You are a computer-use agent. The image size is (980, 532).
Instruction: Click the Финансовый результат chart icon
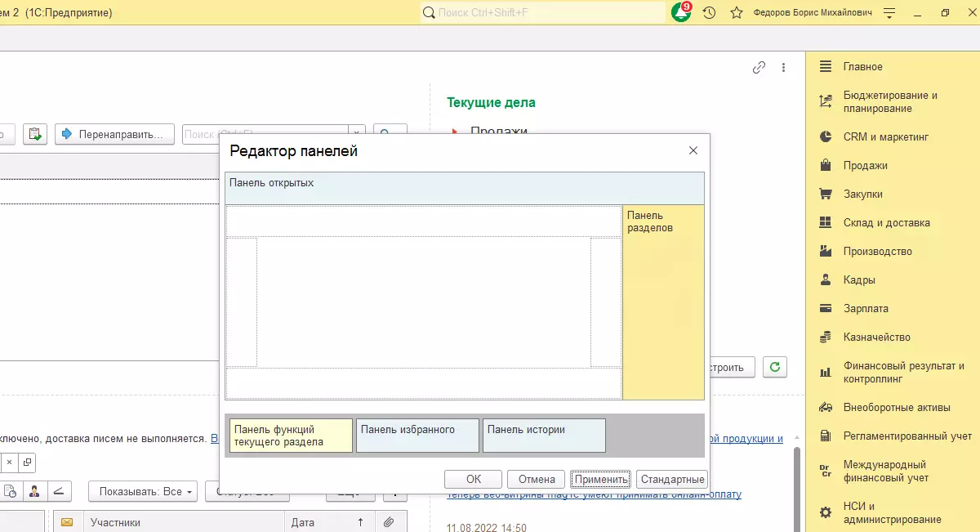[826, 372]
